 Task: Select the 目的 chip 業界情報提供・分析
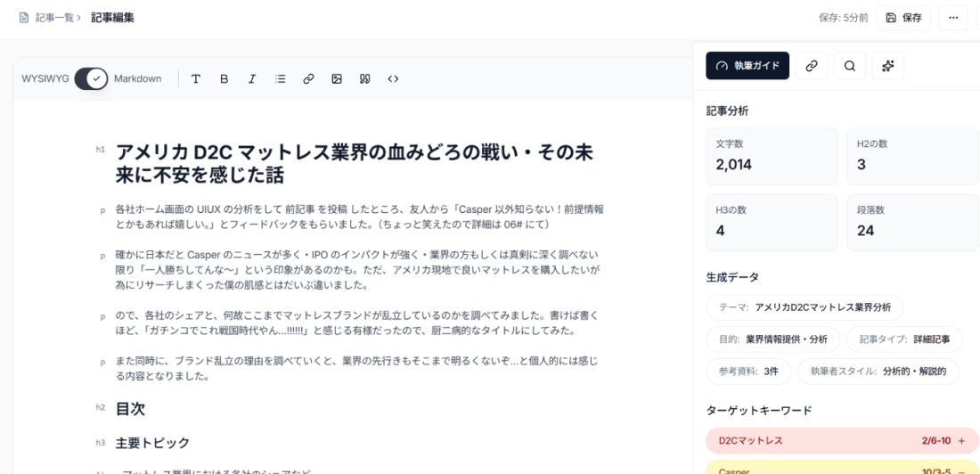(772, 339)
